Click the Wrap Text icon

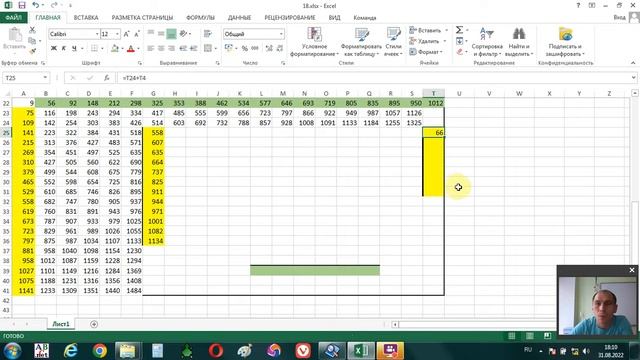pyautogui.click(x=208, y=34)
